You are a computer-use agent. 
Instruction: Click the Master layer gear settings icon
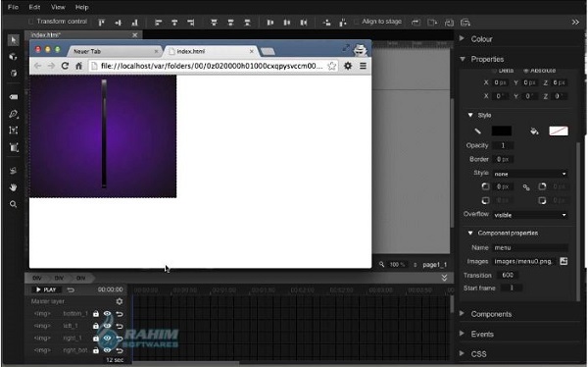(x=120, y=301)
